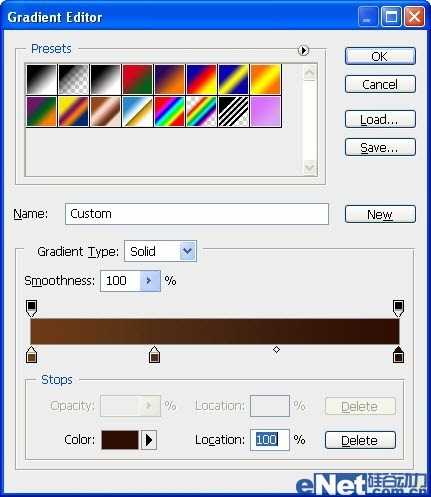431x497 pixels.
Task: Click the left opacity stop above the gradient bar
Action: tap(31, 308)
